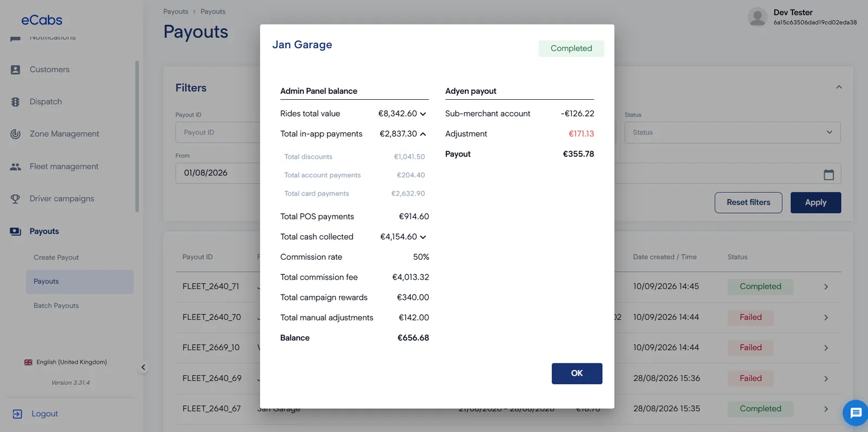
Task: Click the Dispatch traffic light icon
Action: (x=15, y=102)
